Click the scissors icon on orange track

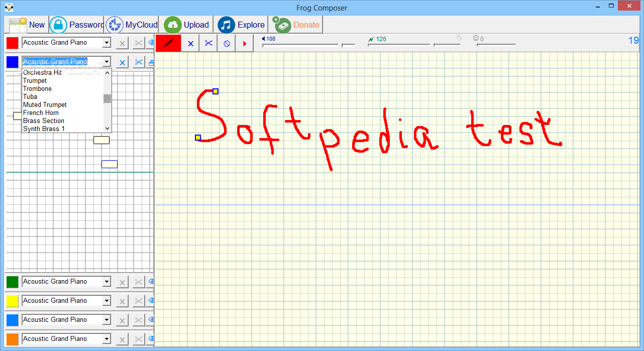click(139, 339)
